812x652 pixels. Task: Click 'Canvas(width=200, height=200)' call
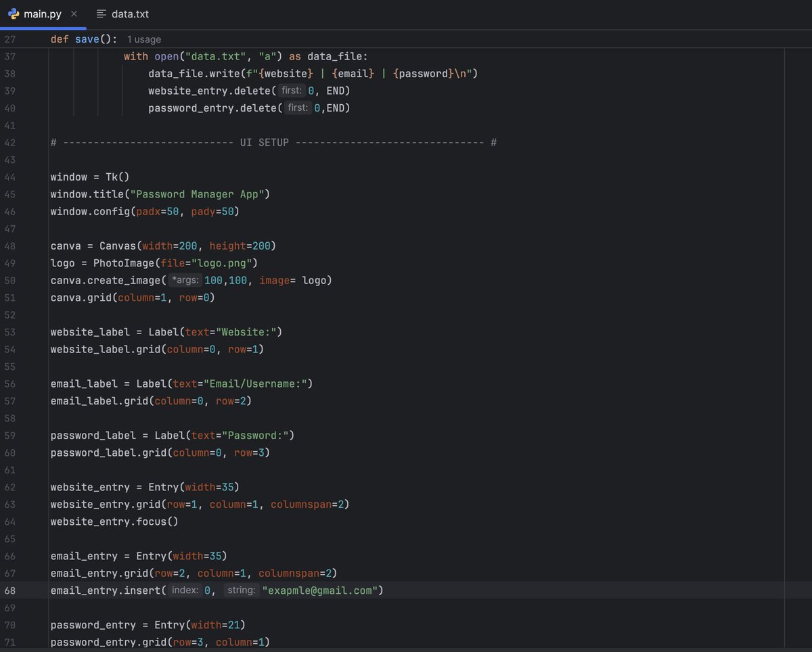point(188,246)
